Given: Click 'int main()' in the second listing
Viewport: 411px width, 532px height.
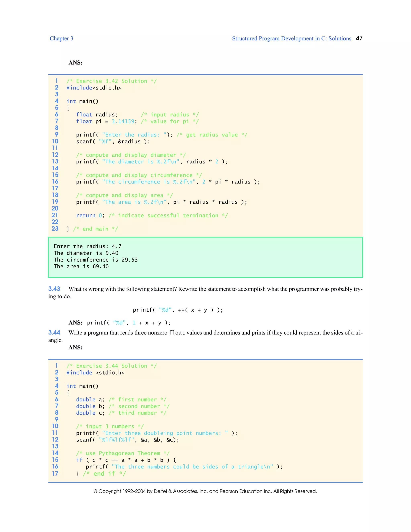Looking at the screenshot, I should tap(82, 386).
